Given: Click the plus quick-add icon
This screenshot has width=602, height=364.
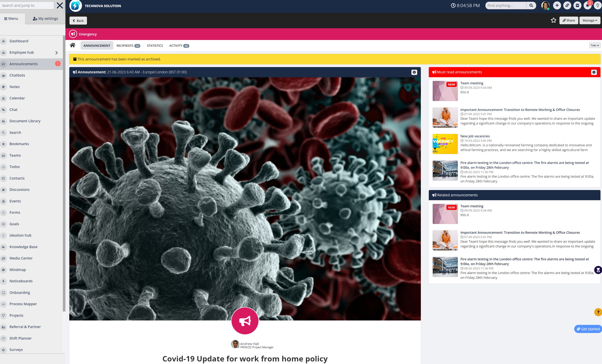Looking at the screenshot, I should 557,5.
